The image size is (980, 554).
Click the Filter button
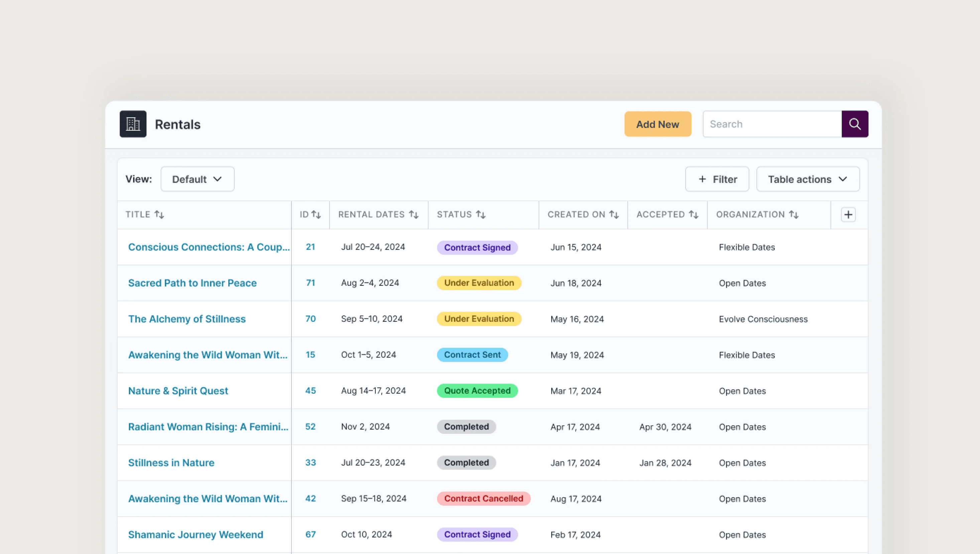717,179
